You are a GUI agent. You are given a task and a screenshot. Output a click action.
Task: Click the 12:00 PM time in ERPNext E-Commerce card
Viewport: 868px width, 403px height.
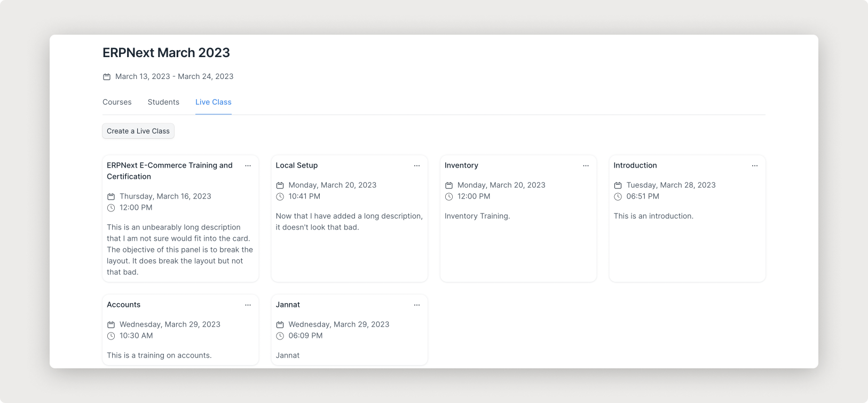click(136, 208)
